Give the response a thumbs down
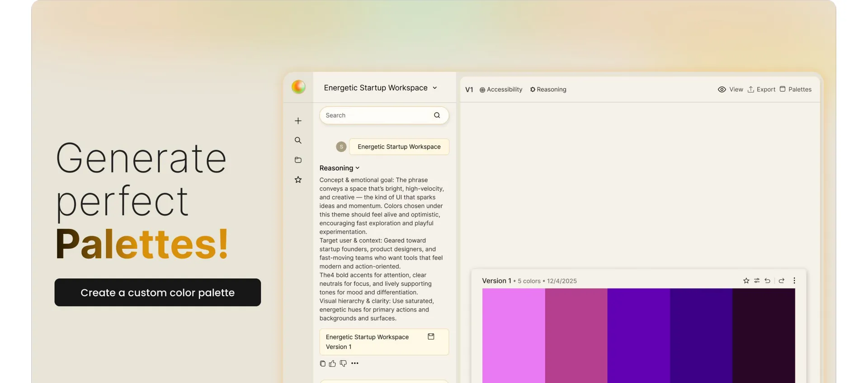This screenshot has height=383, width=868. point(343,364)
